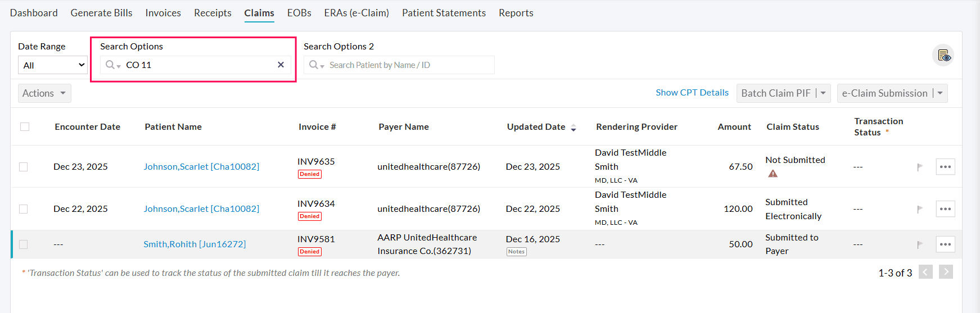This screenshot has width=980, height=313.
Task: Open more options for invoice INV9635
Action: pyautogui.click(x=945, y=167)
